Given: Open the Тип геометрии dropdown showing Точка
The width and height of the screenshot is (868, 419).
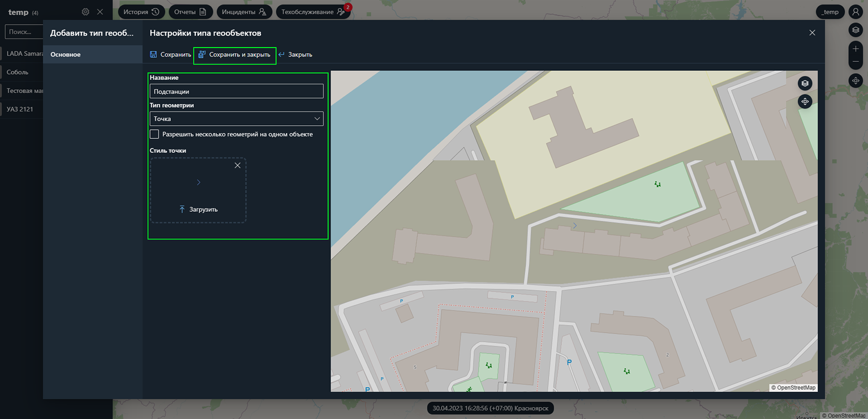Looking at the screenshot, I should click(236, 118).
